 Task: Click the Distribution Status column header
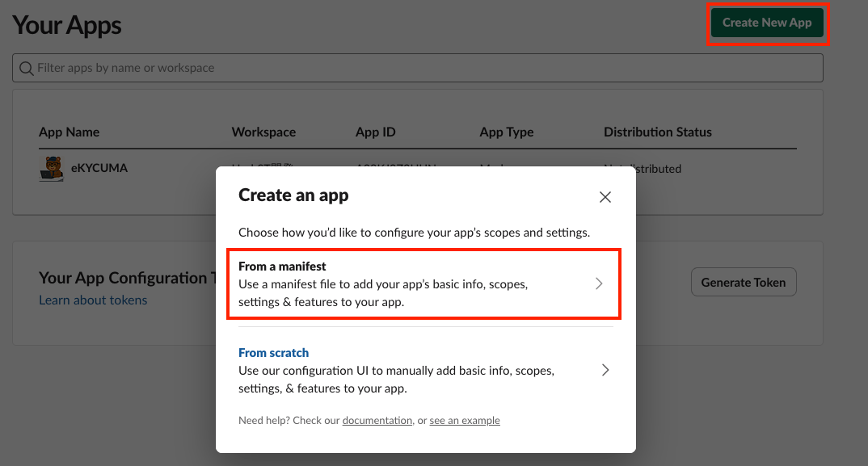658,132
